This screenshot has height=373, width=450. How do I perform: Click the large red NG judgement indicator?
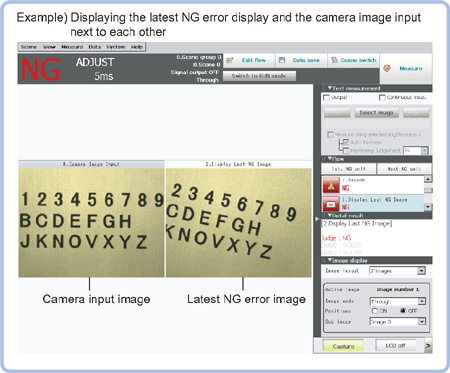(41, 69)
